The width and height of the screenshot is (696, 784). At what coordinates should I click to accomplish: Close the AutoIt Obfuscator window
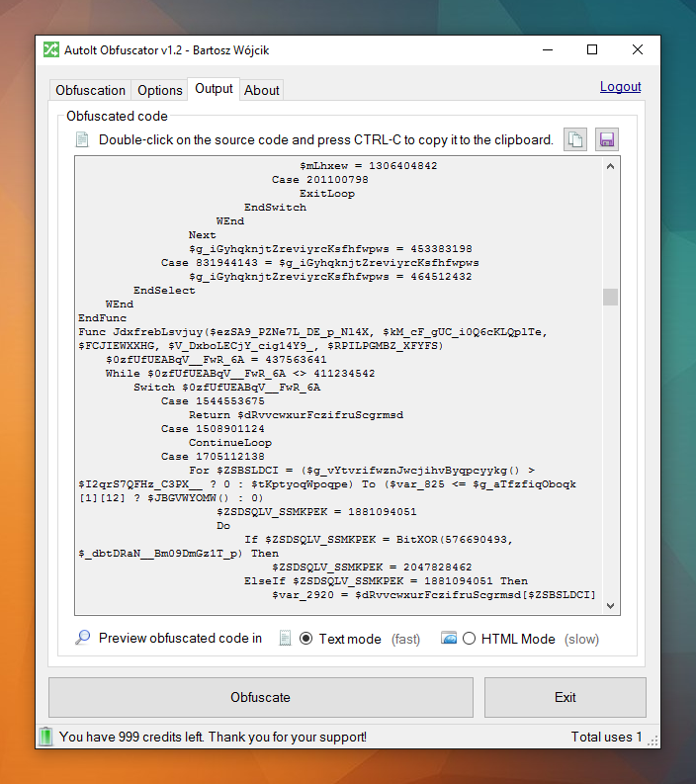click(x=638, y=49)
